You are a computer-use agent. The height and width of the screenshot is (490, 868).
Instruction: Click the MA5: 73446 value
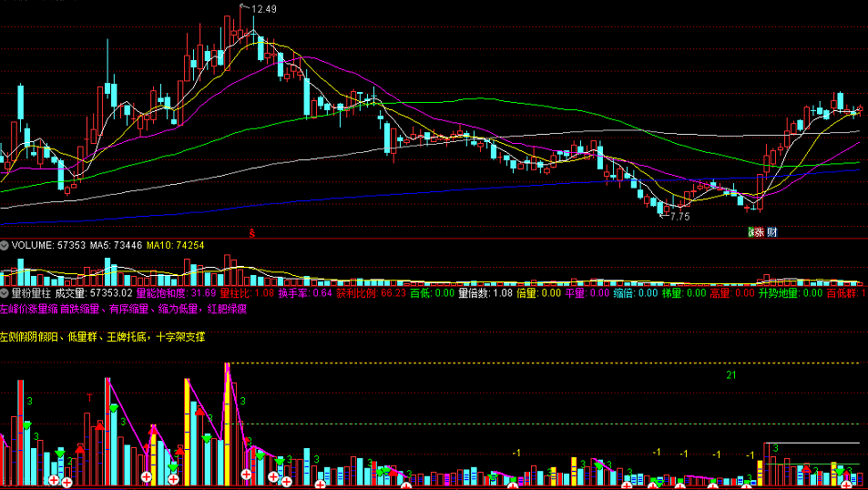pyautogui.click(x=117, y=245)
